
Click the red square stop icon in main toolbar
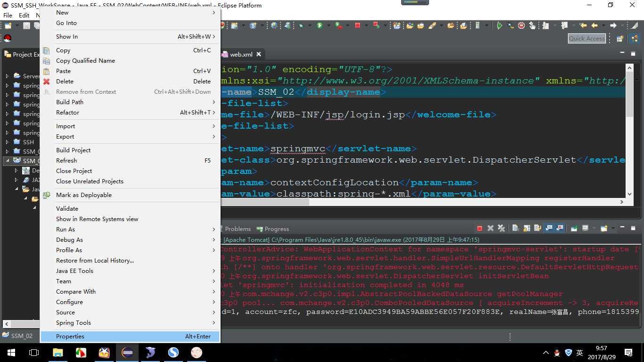point(357,25)
